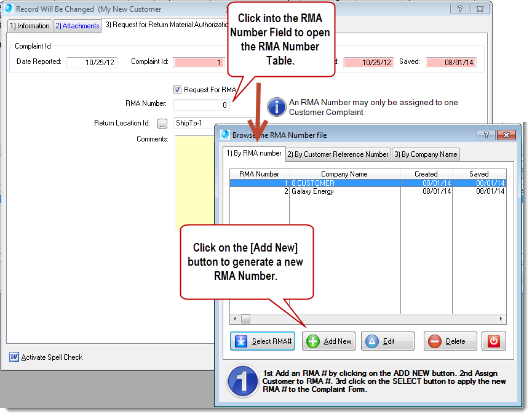The width and height of the screenshot is (532, 417).
Task: Click the help question mark in RMA browser
Action: coord(486,135)
